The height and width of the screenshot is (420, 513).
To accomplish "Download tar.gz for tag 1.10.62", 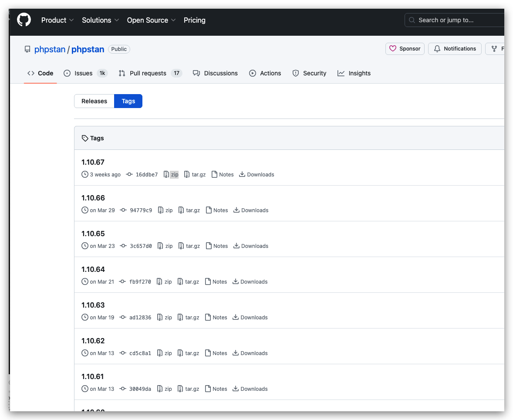I will 189,353.
